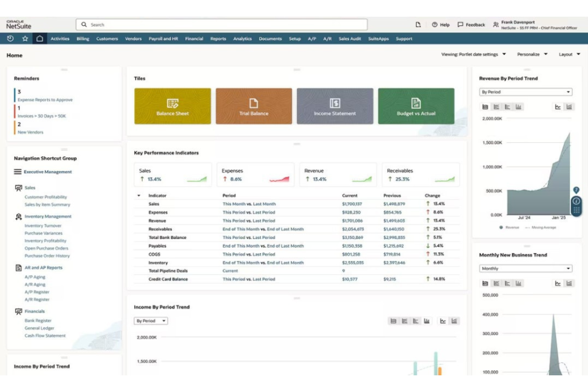Click the star favorites icon in navigation bar
Viewport: 588px width, 392px height.
click(x=25, y=39)
